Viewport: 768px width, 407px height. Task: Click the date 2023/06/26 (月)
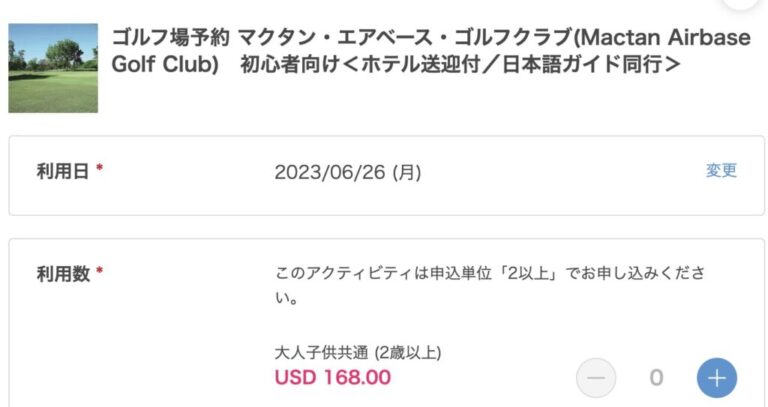[347, 172]
